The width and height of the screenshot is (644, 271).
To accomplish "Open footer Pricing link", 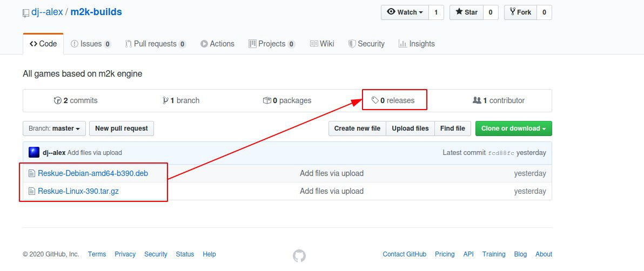I will [445, 254].
